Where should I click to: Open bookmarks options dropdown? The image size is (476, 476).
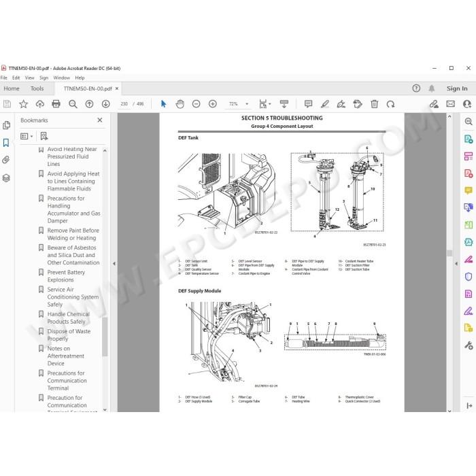tap(27, 136)
